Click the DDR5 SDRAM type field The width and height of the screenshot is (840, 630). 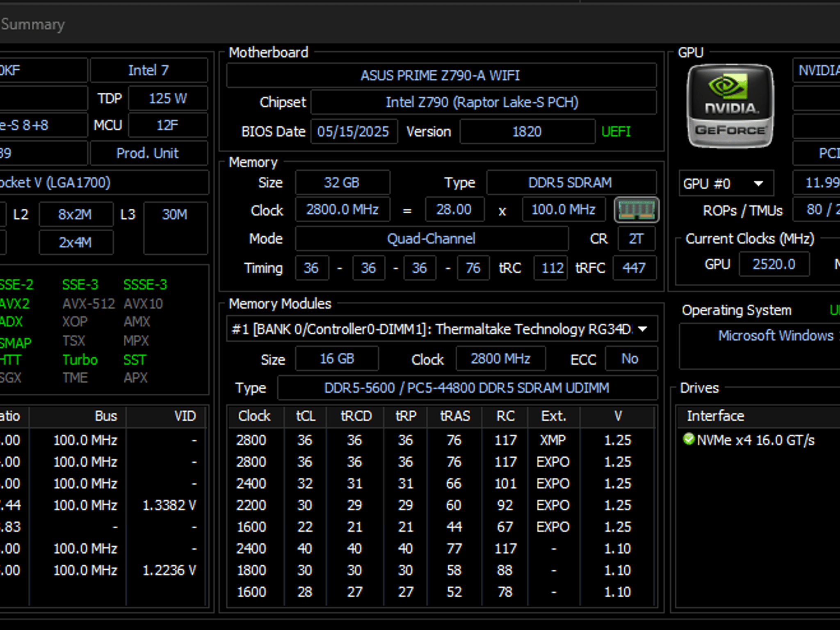tap(571, 183)
